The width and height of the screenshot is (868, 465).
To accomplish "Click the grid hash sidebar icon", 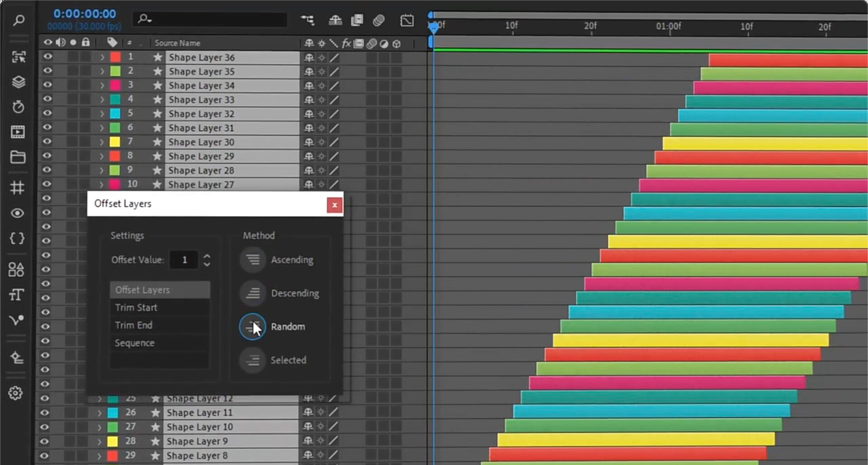I will pos(17,187).
